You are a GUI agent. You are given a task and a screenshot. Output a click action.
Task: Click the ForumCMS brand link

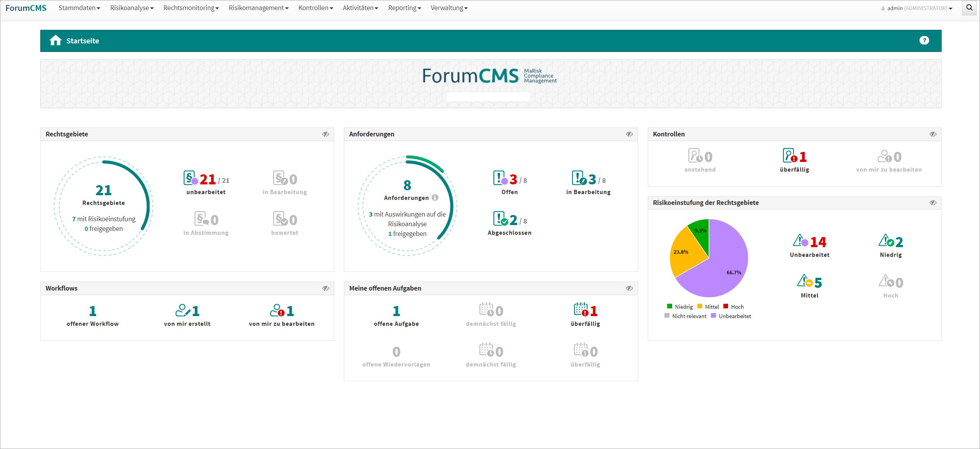tap(26, 8)
